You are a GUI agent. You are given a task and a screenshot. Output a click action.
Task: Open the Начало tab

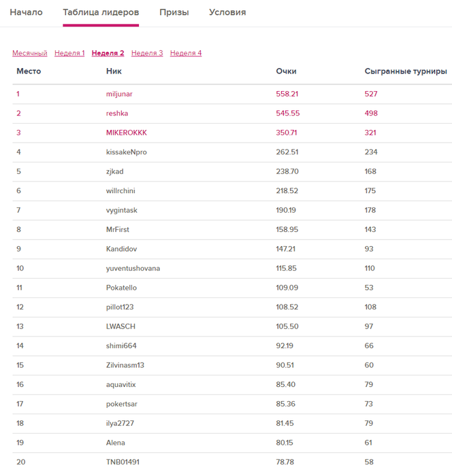(x=26, y=12)
